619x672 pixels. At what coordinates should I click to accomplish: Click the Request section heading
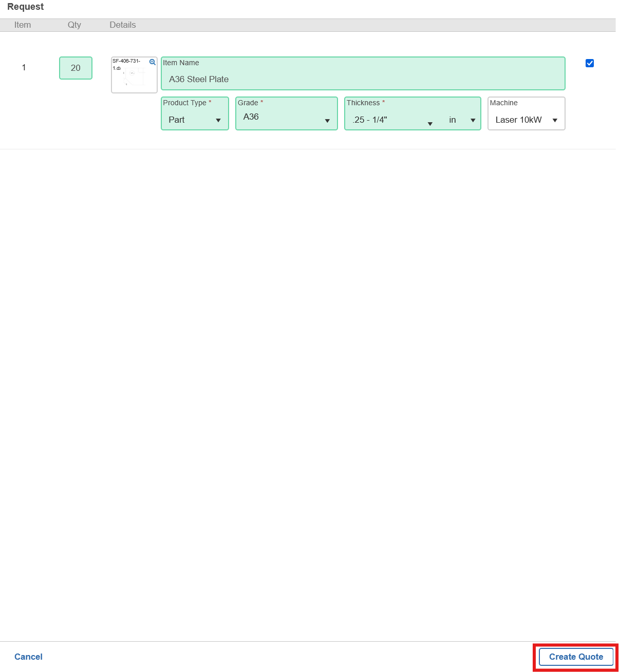pos(26,7)
